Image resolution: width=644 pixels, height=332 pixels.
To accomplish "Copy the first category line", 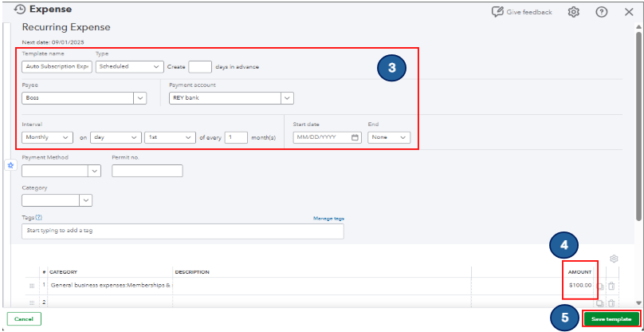I will click(x=600, y=285).
